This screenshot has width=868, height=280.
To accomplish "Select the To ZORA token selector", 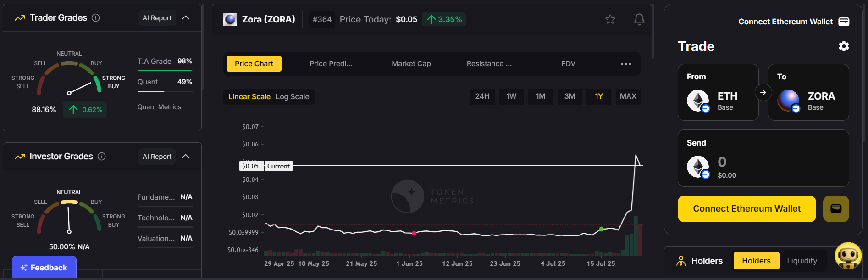I will pyautogui.click(x=808, y=92).
